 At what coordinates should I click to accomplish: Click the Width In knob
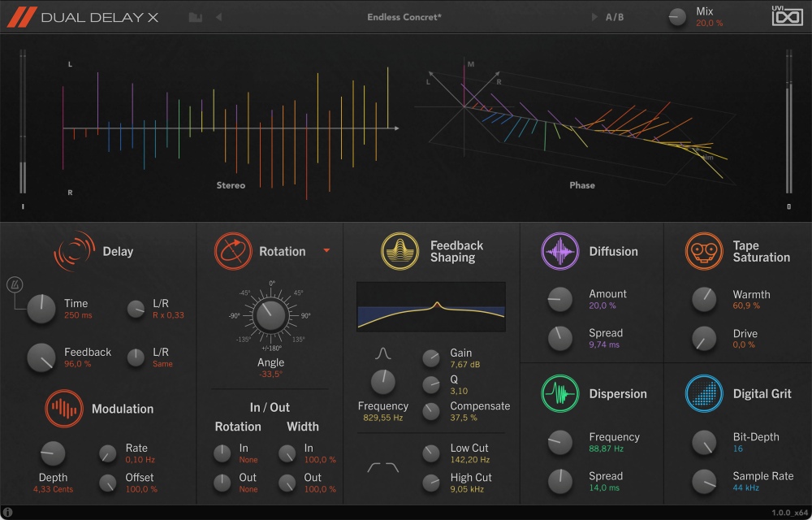tap(287, 453)
